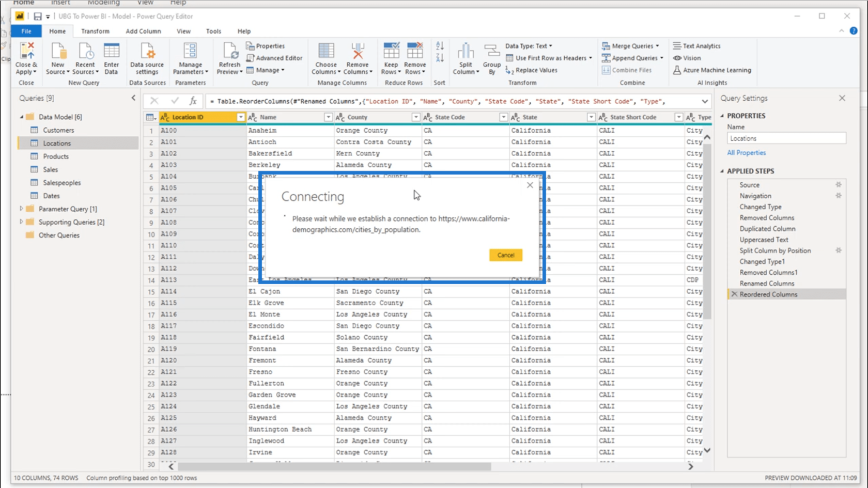Click Replace Values
868x488 pixels.
532,70
